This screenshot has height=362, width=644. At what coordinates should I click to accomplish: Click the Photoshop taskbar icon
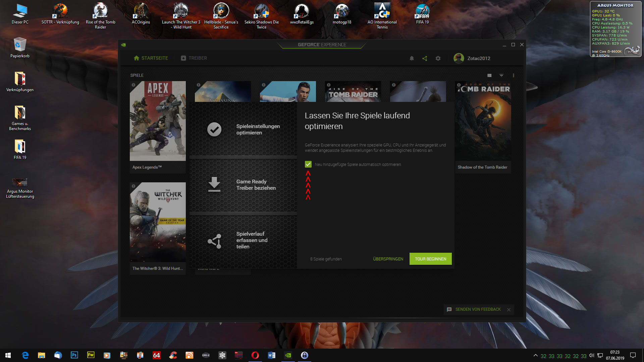74,355
